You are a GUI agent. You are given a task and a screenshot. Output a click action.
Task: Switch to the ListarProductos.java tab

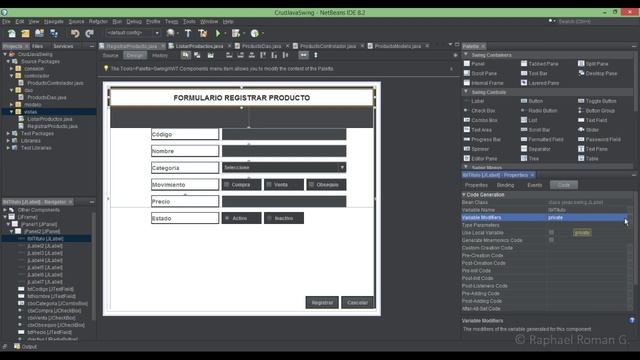point(199,46)
